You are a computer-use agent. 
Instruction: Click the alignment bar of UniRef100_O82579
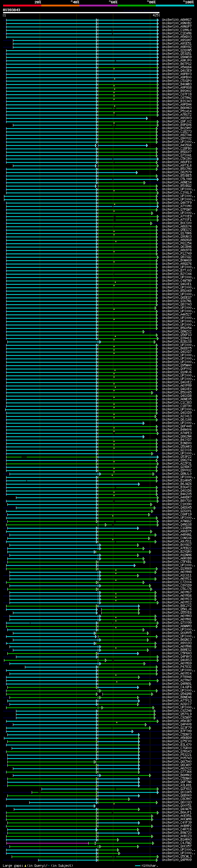[x=72, y=172]
